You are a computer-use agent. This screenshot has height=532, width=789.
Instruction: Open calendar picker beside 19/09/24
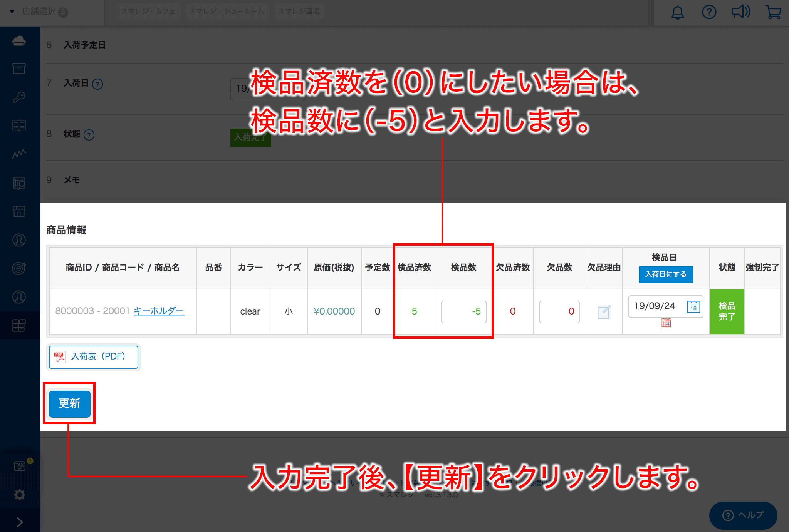pyautogui.click(x=693, y=307)
